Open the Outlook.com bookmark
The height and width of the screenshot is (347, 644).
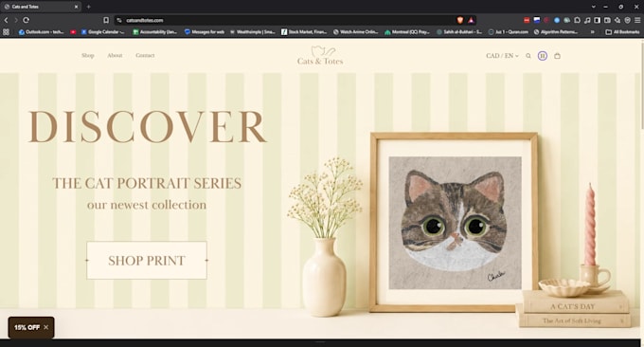[x=42, y=31]
